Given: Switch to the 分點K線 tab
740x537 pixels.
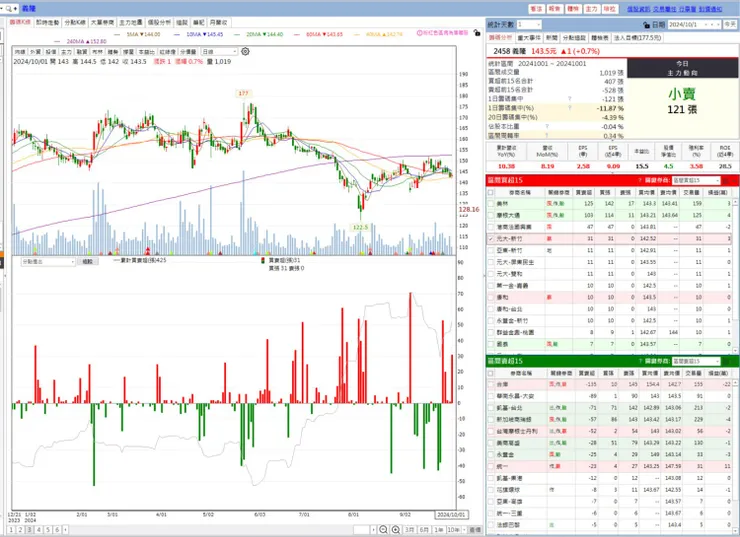Looking at the screenshot, I should pyautogui.click(x=75, y=22).
